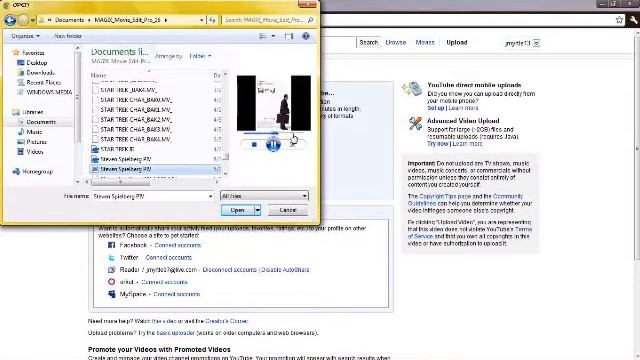Image resolution: width=640 pixels, height=360 pixels.
Task: Click the Advanced Video Upload tools icon
Action: pyautogui.click(x=415, y=123)
